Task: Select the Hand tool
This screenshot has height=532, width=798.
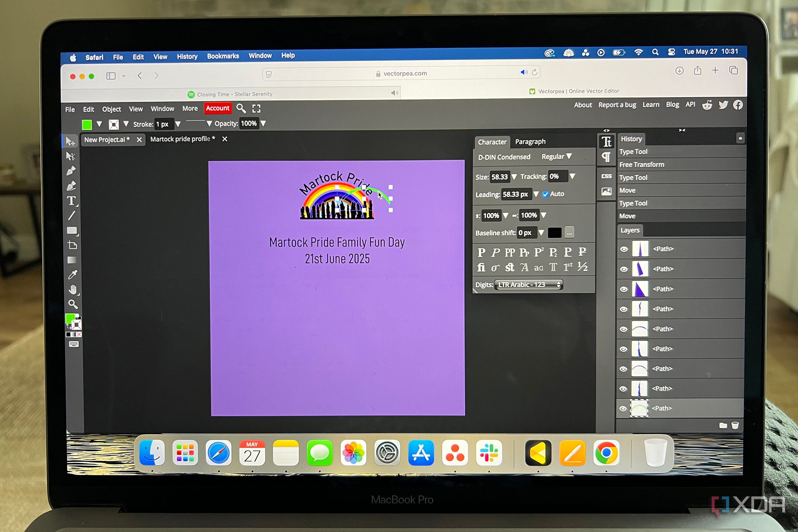Action: 73,290
